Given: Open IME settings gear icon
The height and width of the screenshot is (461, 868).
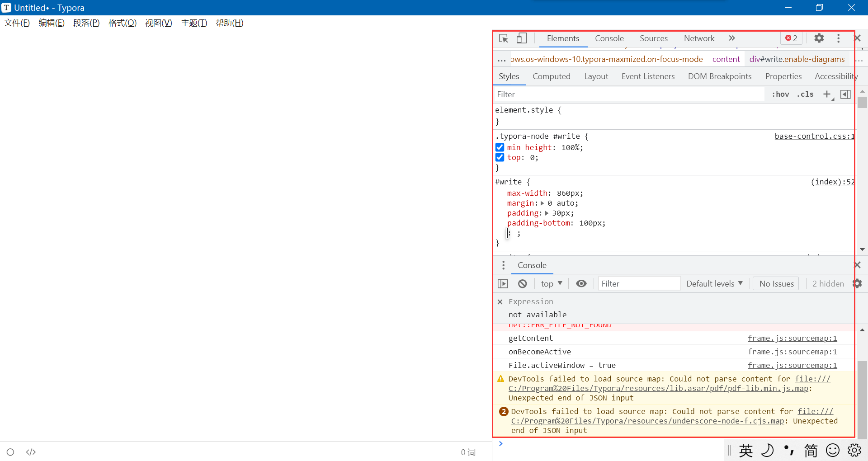Looking at the screenshot, I should pos(854,451).
